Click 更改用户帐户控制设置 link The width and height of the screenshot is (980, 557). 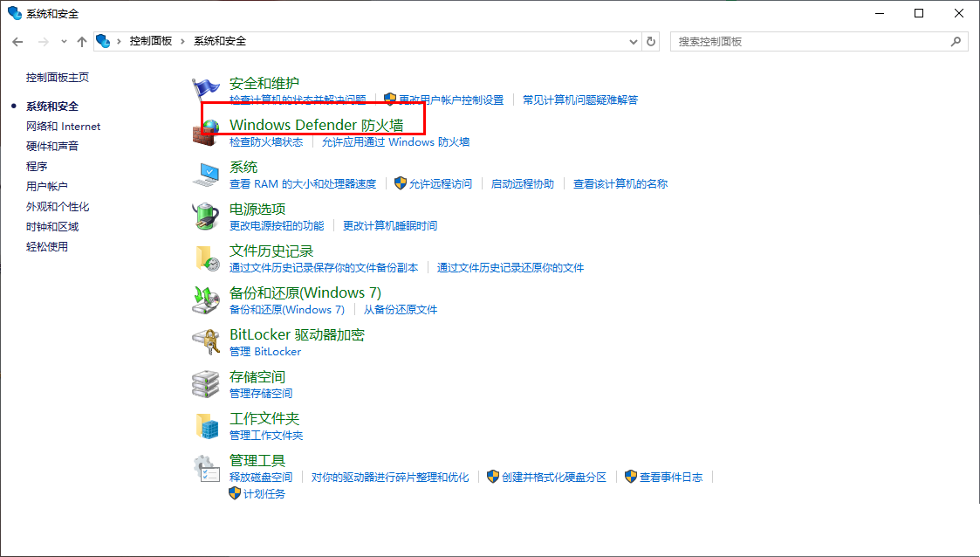click(451, 100)
